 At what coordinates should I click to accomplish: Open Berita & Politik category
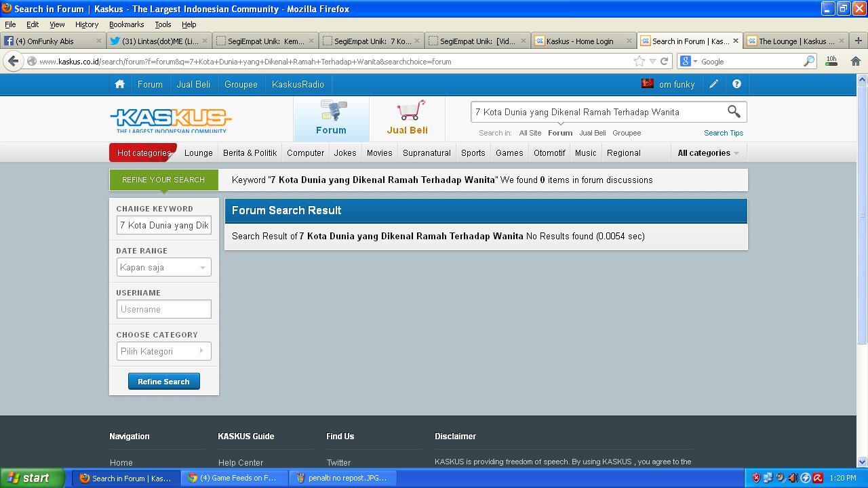pyautogui.click(x=250, y=152)
